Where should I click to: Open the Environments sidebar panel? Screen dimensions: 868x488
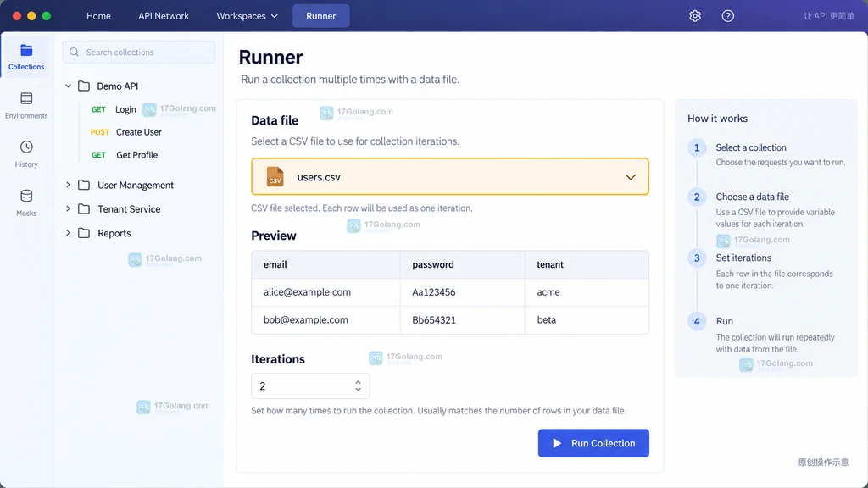click(x=26, y=106)
